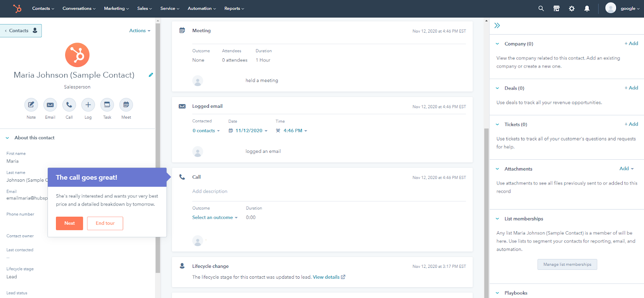Open the Note action icon
The width and height of the screenshot is (644, 298).
31,105
